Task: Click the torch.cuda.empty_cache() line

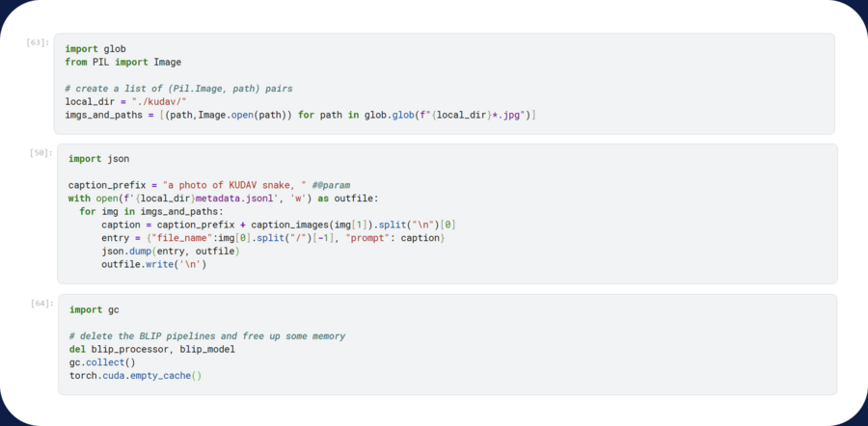Action: [135, 376]
